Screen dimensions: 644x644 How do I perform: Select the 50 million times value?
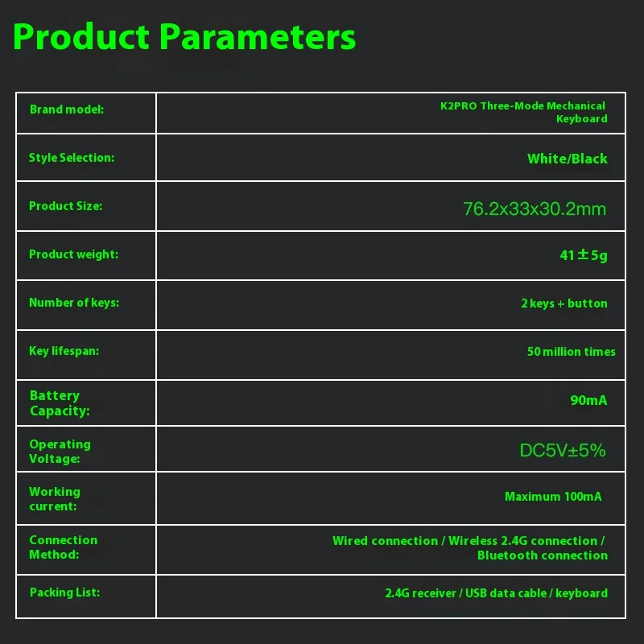click(x=571, y=352)
